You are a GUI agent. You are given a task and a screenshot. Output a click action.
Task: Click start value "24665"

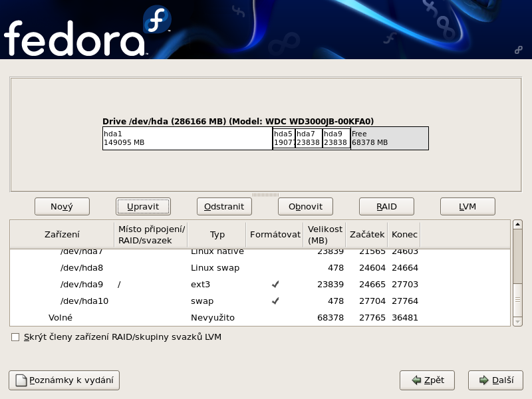coord(372,285)
